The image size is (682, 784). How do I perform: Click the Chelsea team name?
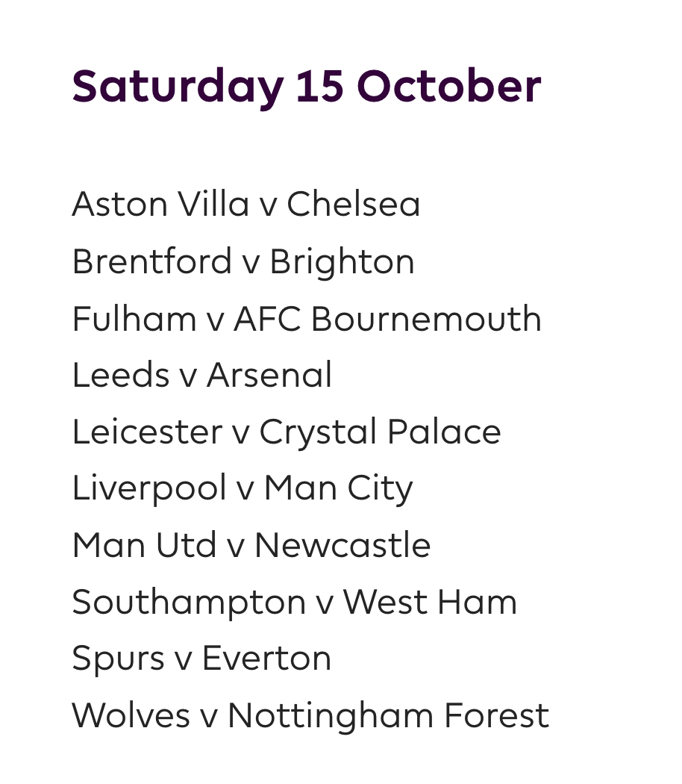click(354, 205)
